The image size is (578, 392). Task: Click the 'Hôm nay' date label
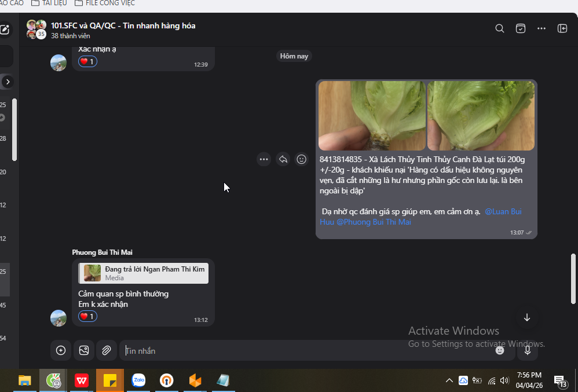pos(294,56)
